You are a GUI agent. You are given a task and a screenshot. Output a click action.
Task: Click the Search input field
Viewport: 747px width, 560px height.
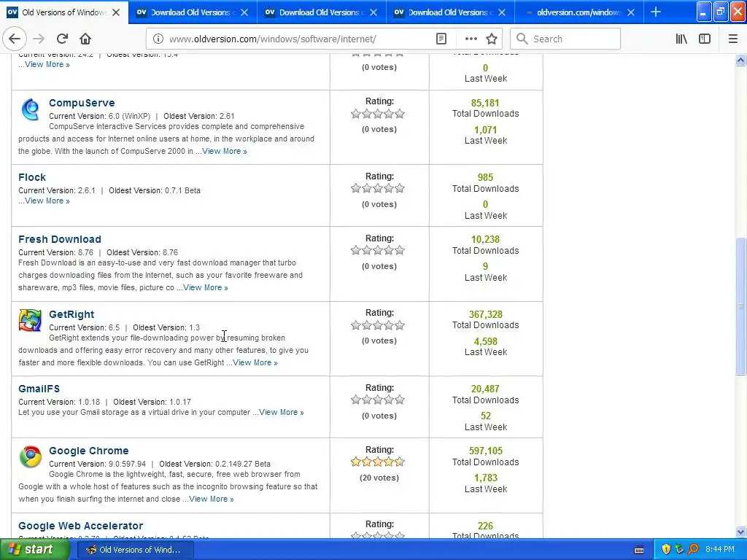(x=565, y=39)
